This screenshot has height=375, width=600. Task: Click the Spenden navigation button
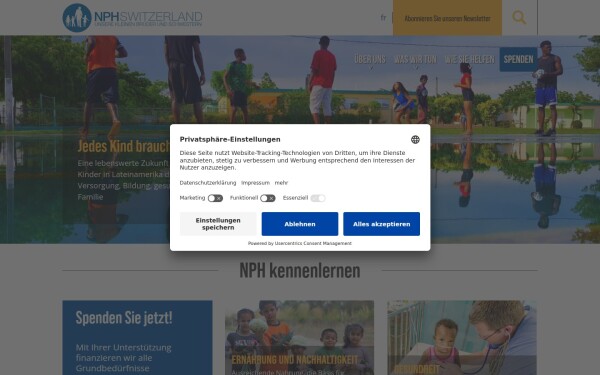[x=518, y=59]
